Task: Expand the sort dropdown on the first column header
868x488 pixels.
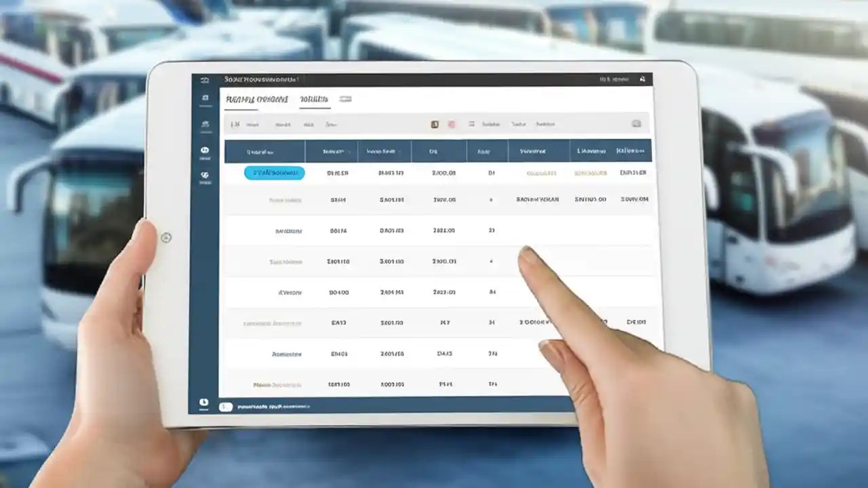Action: 279,151
